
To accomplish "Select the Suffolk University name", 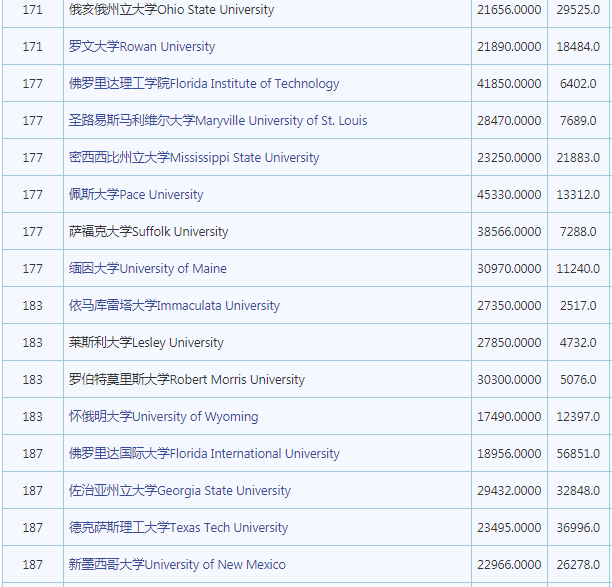I will pos(148,231).
